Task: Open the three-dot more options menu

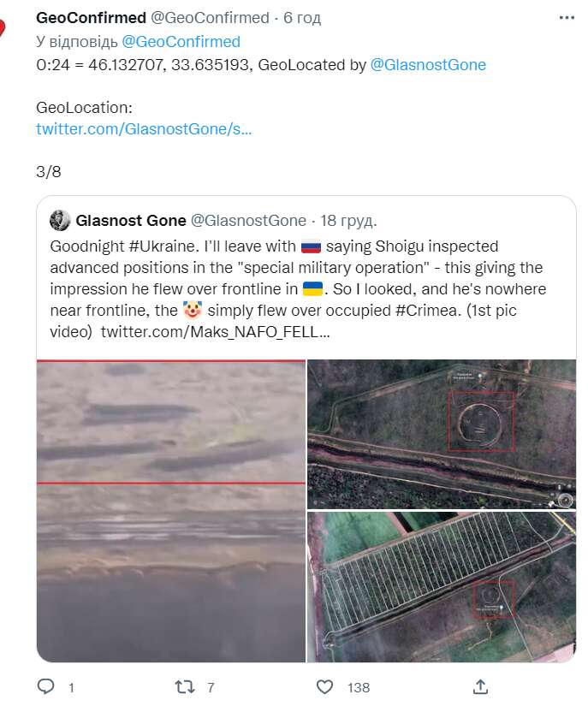Action: (567, 18)
